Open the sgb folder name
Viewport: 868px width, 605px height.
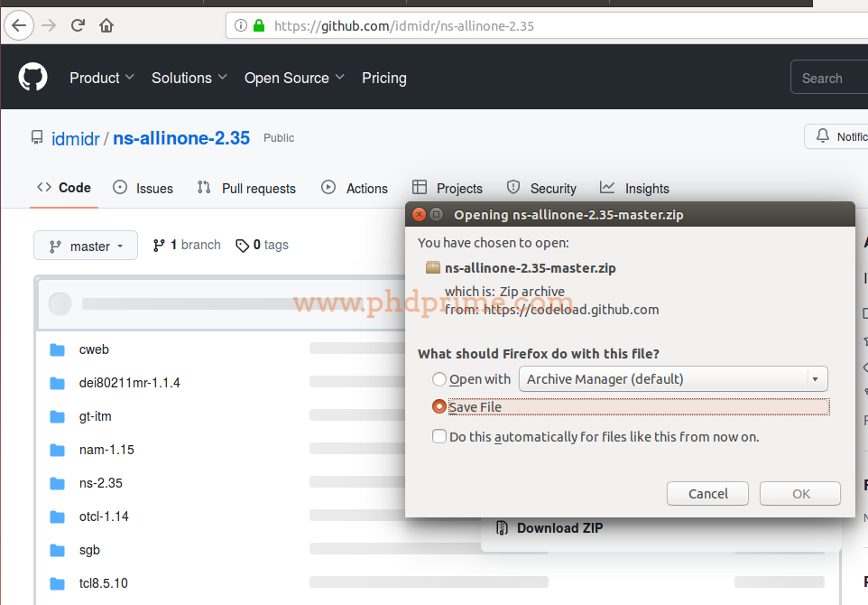tap(89, 550)
